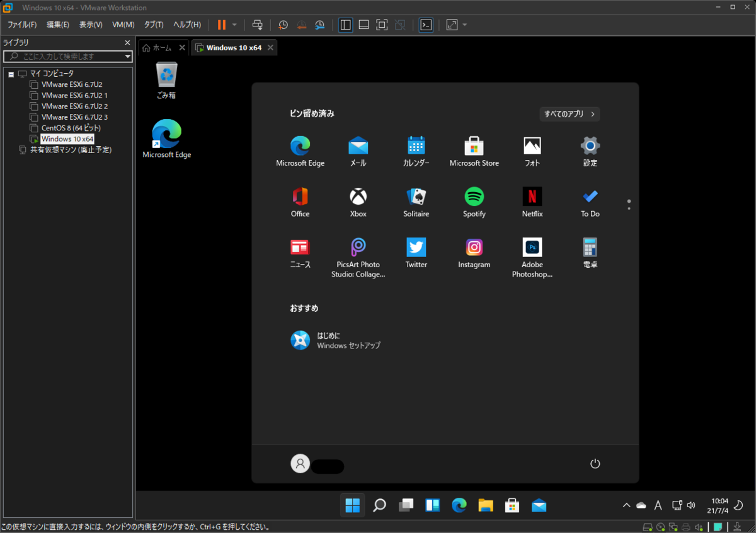Enter full screen mode
This screenshot has height=533, width=756.
[x=382, y=25]
